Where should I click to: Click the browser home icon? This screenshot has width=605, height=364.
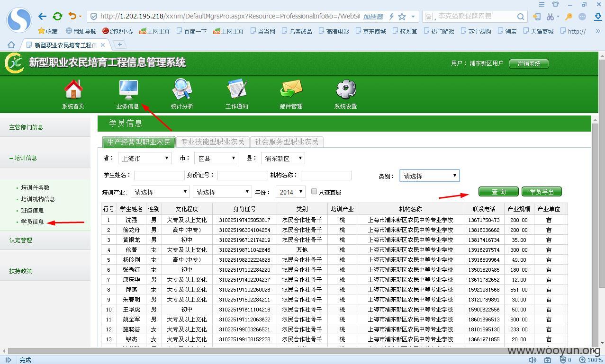11,45
